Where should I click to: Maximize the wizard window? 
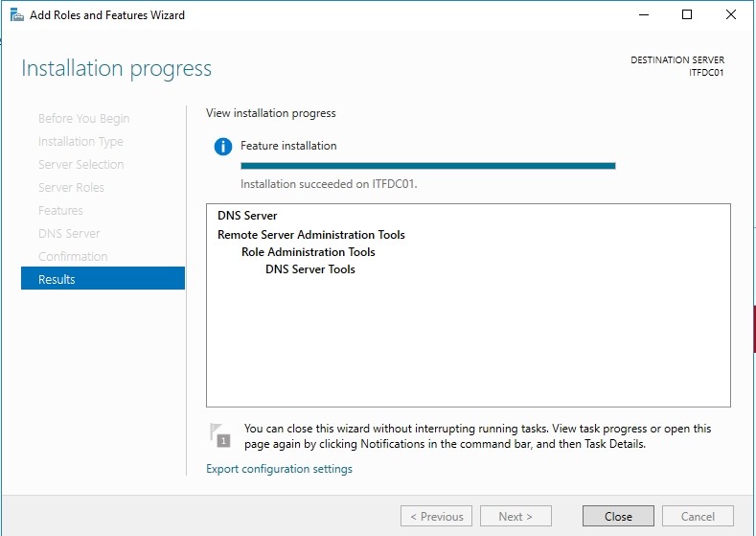(x=687, y=15)
